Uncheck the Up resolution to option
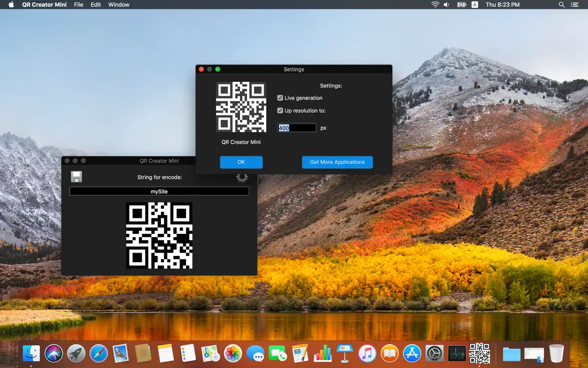 [280, 111]
